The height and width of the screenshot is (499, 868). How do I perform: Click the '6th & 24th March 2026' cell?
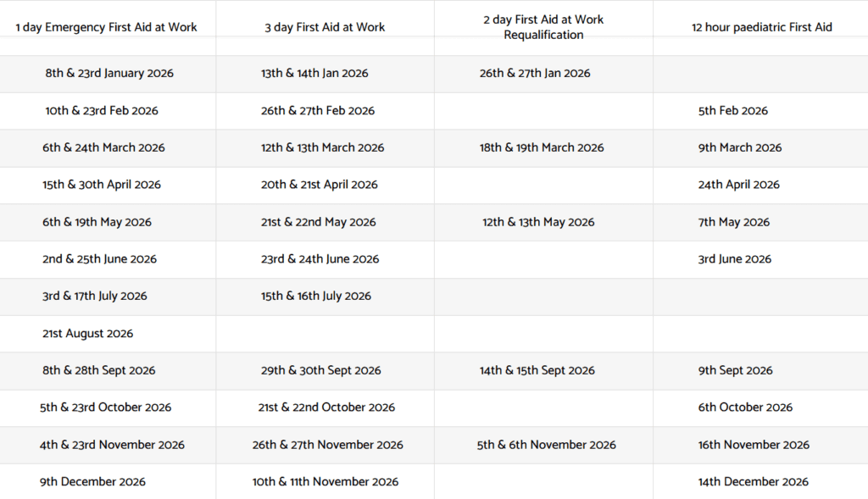pyautogui.click(x=103, y=147)
